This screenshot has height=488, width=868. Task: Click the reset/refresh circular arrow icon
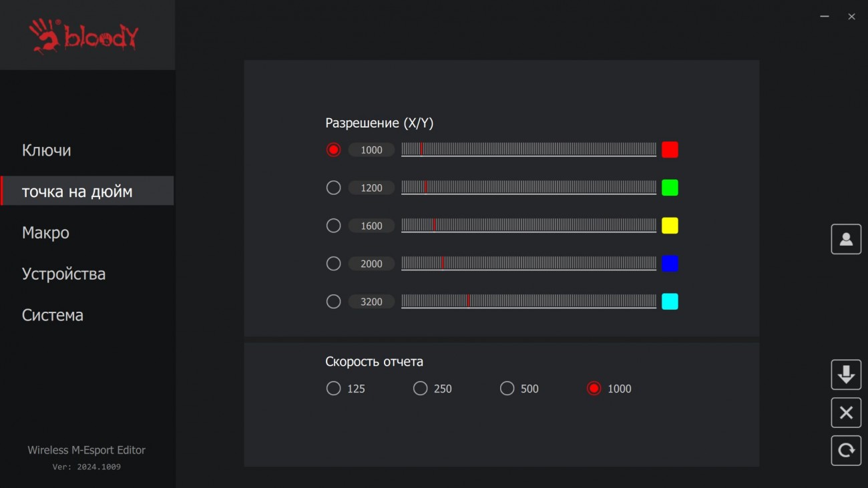(846, 451)
